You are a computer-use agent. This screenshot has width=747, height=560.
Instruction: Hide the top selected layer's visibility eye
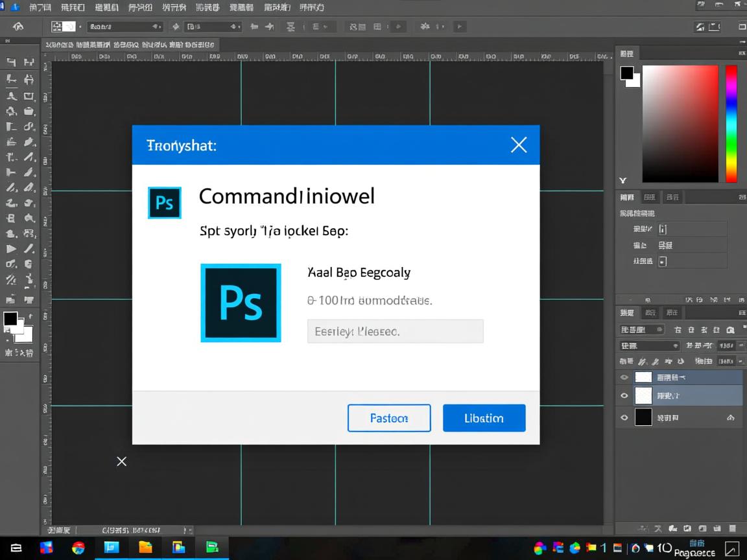(x=623, y=377)
